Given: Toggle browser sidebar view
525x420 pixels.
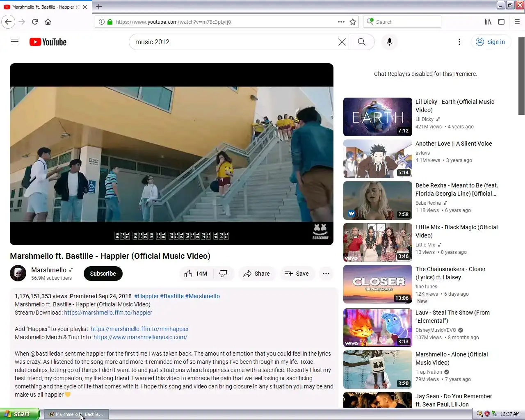Looking at the screenshot, I should click(501, 22).
